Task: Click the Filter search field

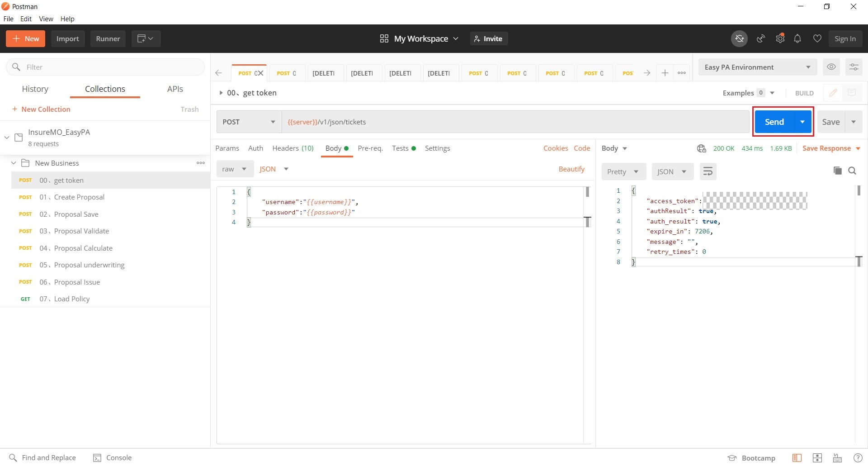Action: (105, 67)
